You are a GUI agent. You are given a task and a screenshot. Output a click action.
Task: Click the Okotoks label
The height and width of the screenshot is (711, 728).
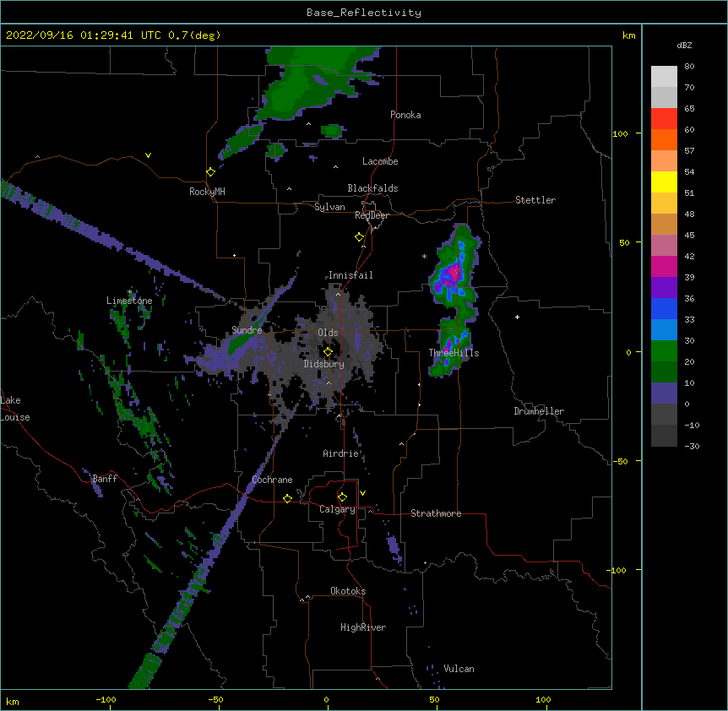[x=348, y=591]
